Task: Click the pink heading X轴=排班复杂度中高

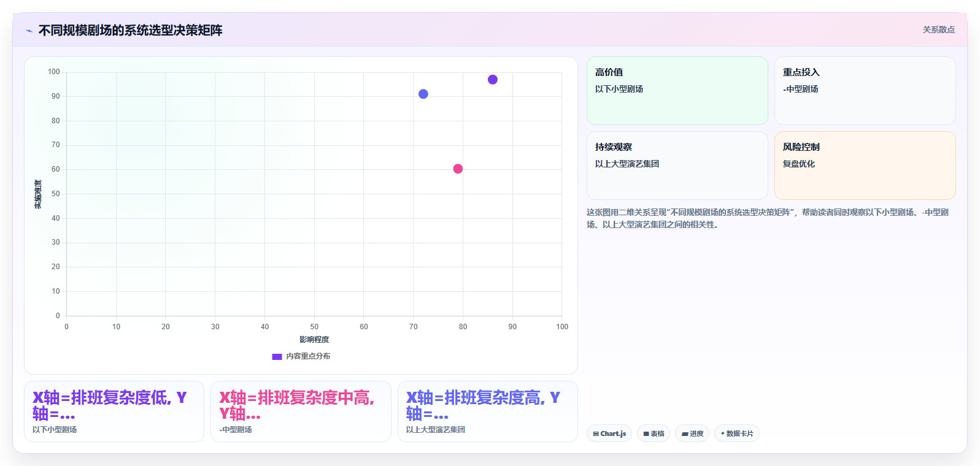Action: click(297, 405)
